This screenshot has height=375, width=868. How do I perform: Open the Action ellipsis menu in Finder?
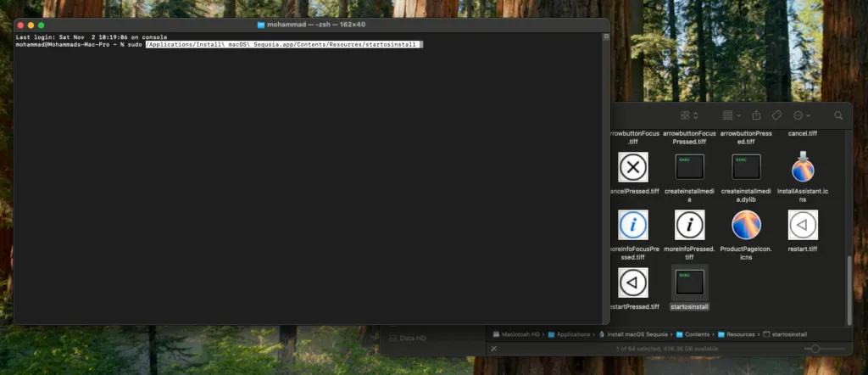(802, 115)
